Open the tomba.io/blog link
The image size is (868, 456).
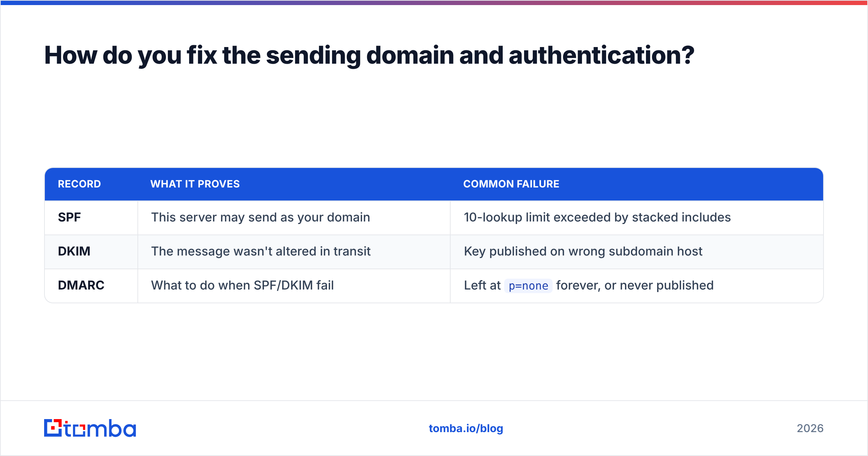coord(466,428)
